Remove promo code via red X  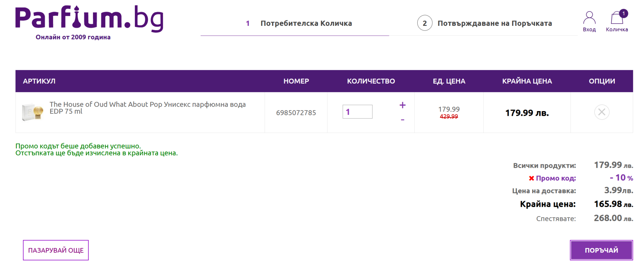531,178
